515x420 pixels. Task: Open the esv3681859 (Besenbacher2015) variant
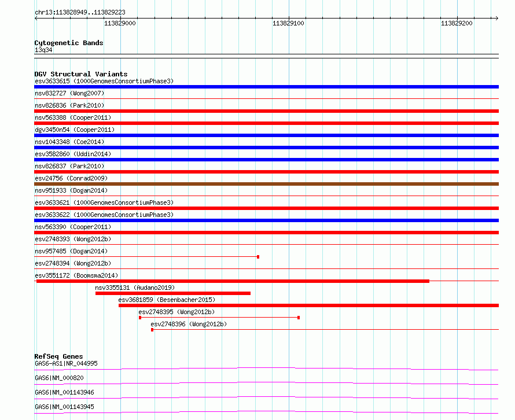point(167,300)
